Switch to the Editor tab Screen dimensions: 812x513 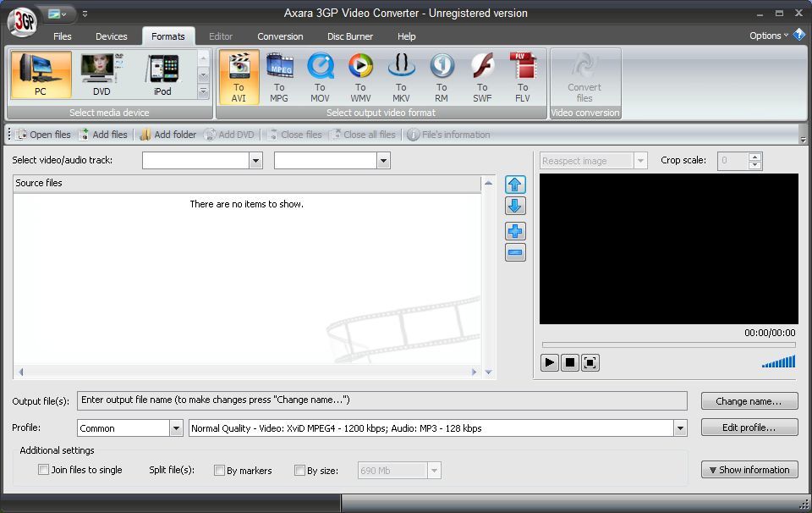tap(221, 36)
